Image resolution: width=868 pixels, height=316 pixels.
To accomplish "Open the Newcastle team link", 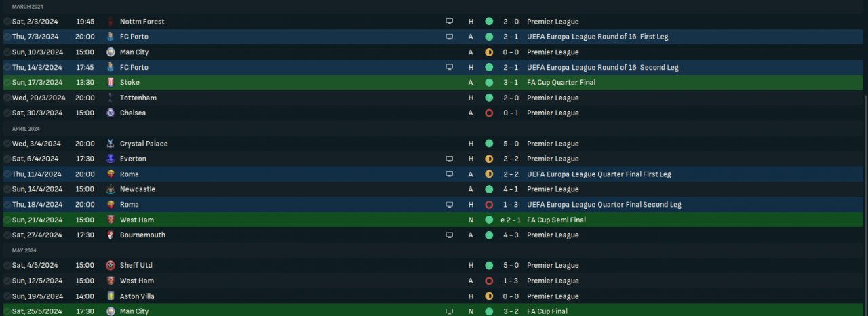I will coord(137,189).
